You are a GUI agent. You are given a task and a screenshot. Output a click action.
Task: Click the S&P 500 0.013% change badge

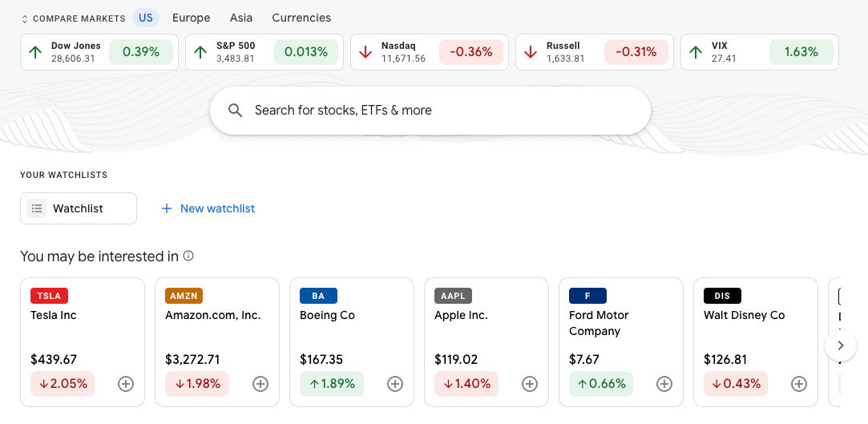306,52
